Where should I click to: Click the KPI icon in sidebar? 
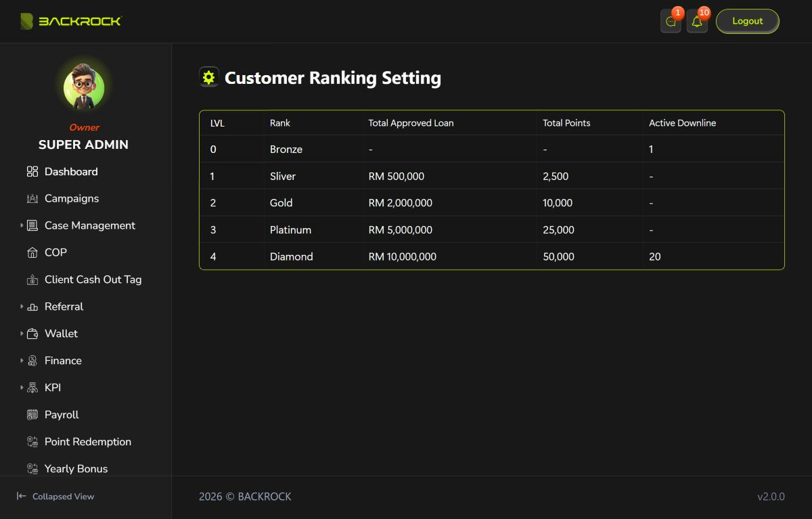(32, 388)
